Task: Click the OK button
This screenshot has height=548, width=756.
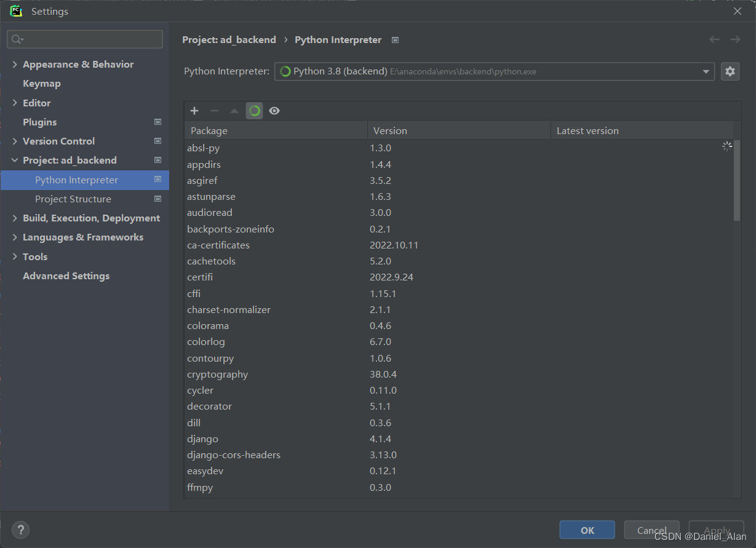Action: click(x=587, y=530)
